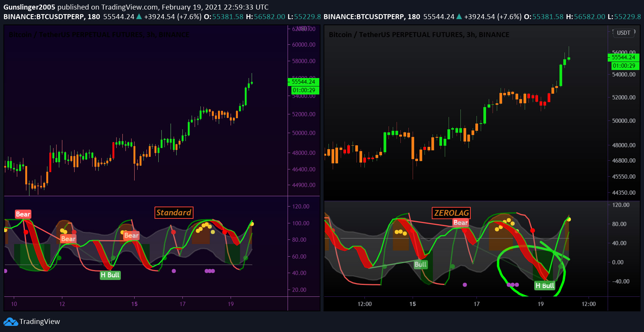
Task: Click 45550.00 on the right price axis
Action: coord(624,177)
